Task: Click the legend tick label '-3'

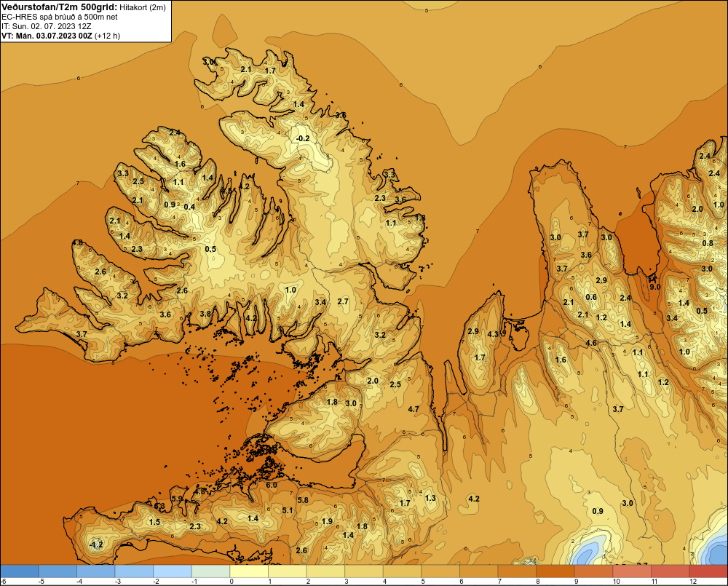Action: (118, 582)
